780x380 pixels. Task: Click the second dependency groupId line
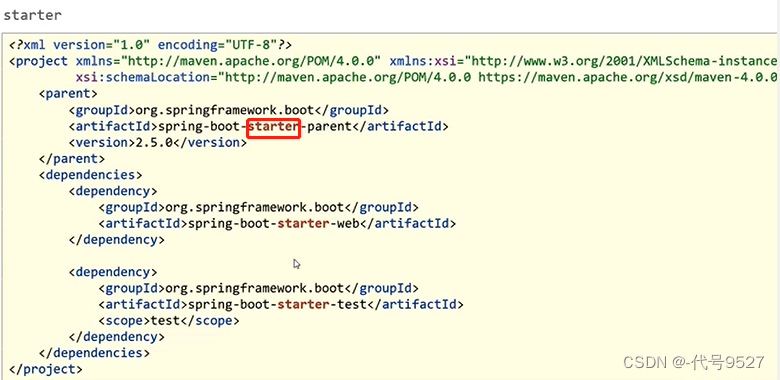point(259,288)
